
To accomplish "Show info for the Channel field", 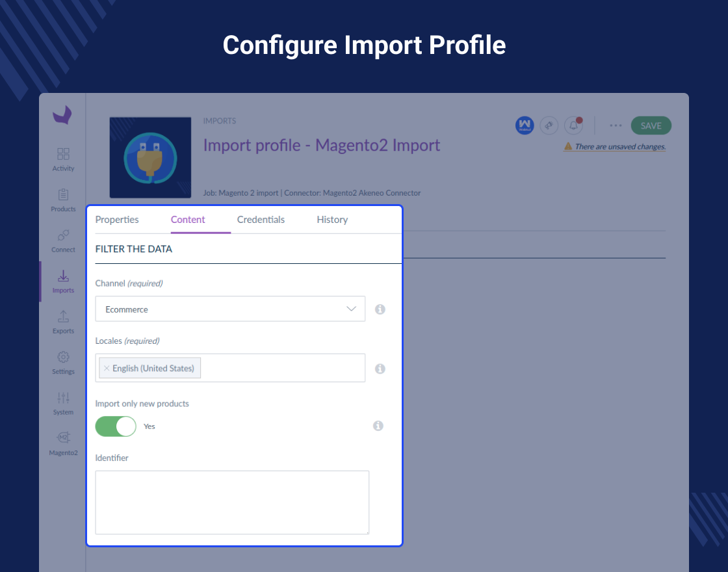I will tap(380, 309).
